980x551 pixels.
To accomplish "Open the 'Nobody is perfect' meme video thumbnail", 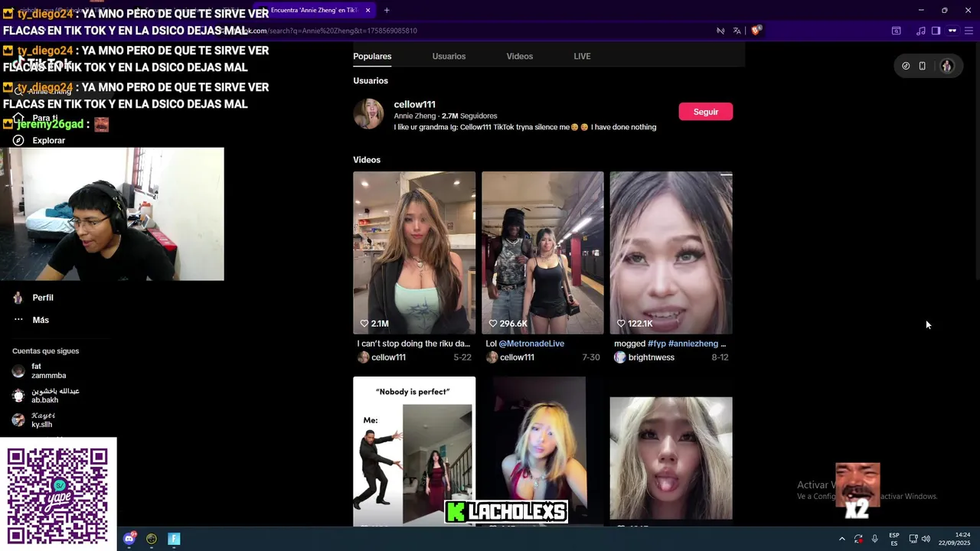I will point(414,451).
